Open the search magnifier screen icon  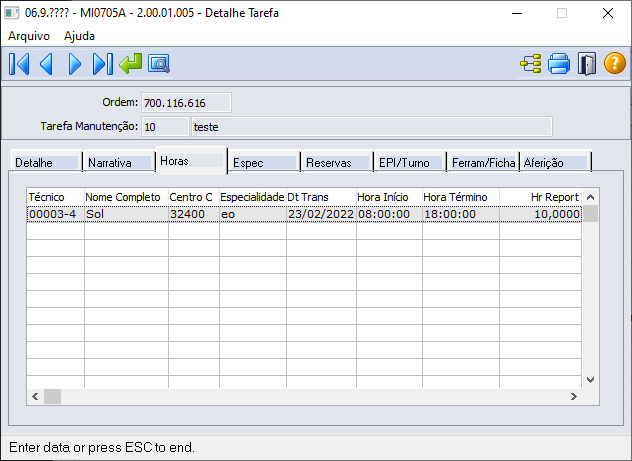159,64
